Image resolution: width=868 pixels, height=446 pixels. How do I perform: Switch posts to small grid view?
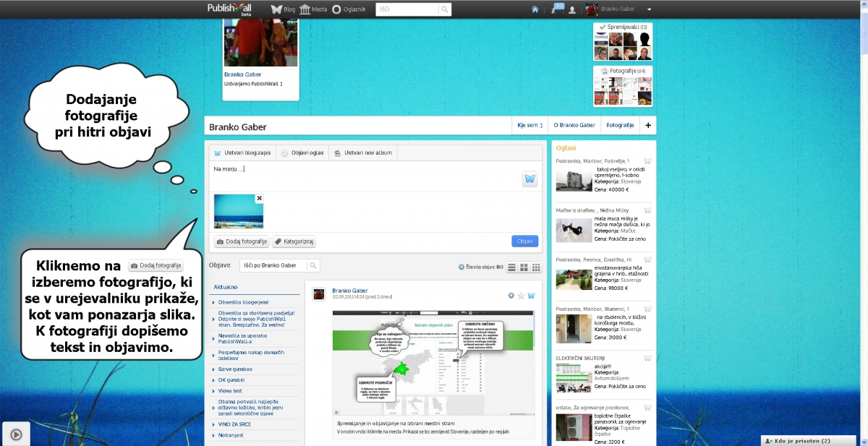pos(536,267)
